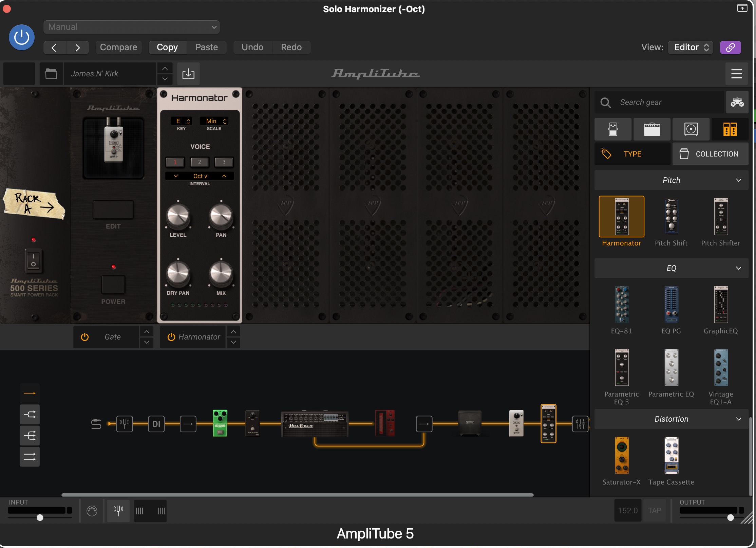Collapse the Pitch category section
This screenshot has width=756, height=548.
pyautogui.click(x=672, y=180)
